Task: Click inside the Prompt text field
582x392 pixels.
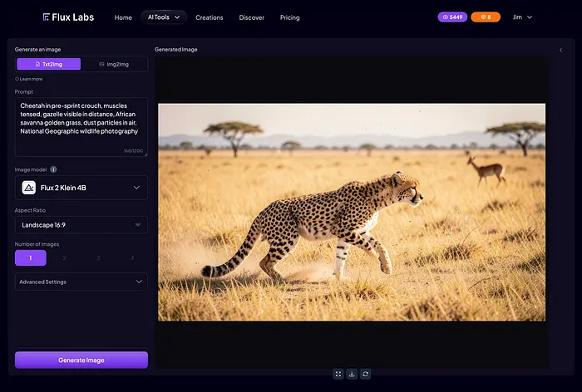Action: coord(81,125)
